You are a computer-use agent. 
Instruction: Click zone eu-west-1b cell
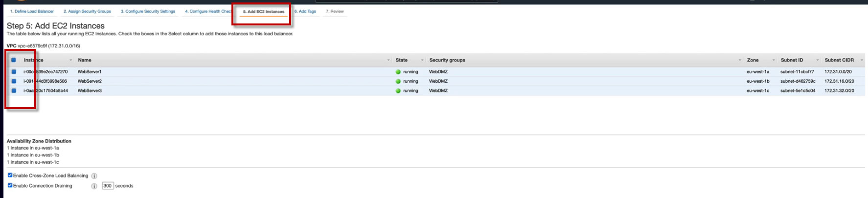click(757, 81)
